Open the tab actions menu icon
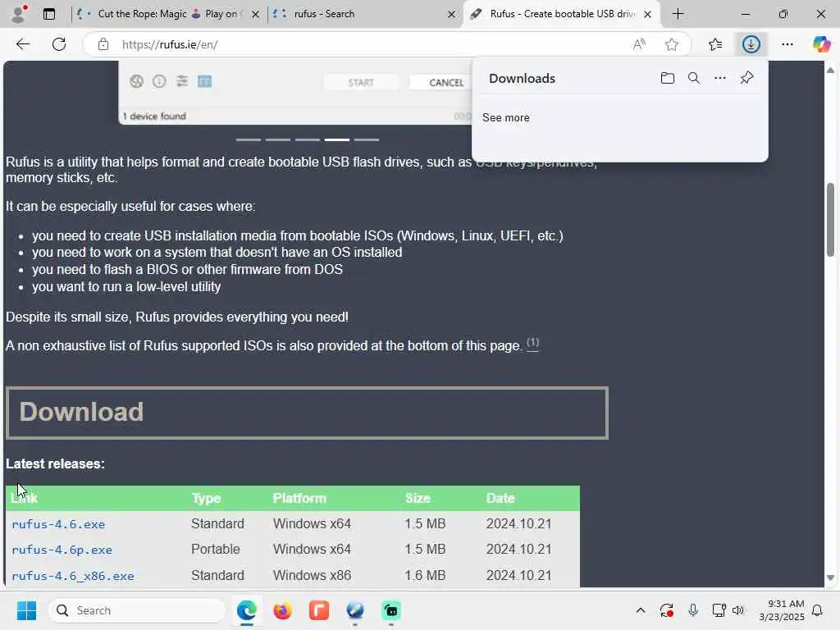This screenshot has height=630, width=840. [48, 14]
